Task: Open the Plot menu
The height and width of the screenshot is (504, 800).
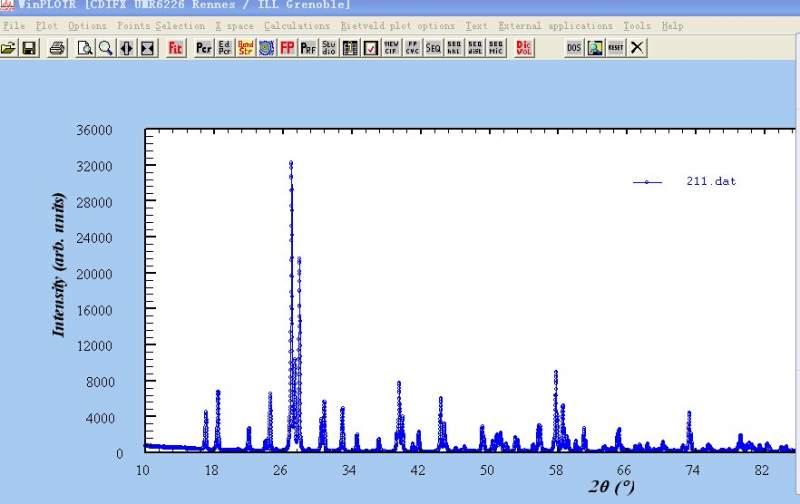Action: (46, 26)
